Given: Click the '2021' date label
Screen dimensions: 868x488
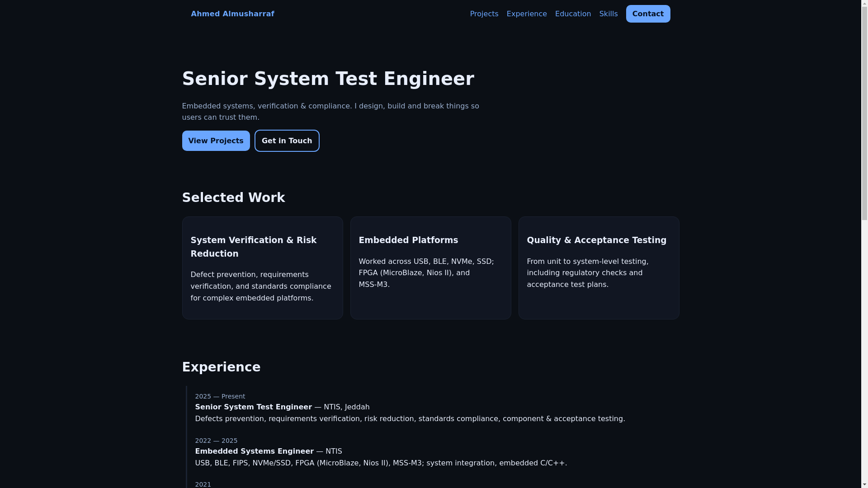Looking at the screenshot, I should tap(203, 484).
